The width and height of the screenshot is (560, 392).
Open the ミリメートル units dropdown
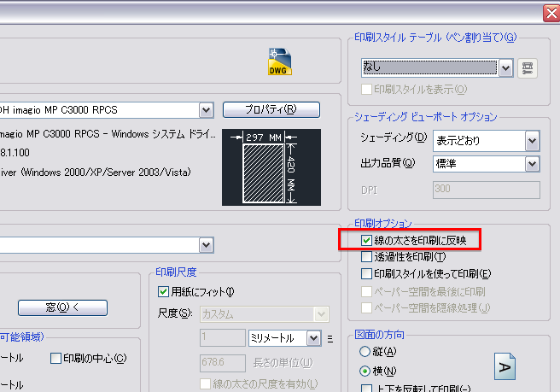pyautogui.click(x=313, y=338)
